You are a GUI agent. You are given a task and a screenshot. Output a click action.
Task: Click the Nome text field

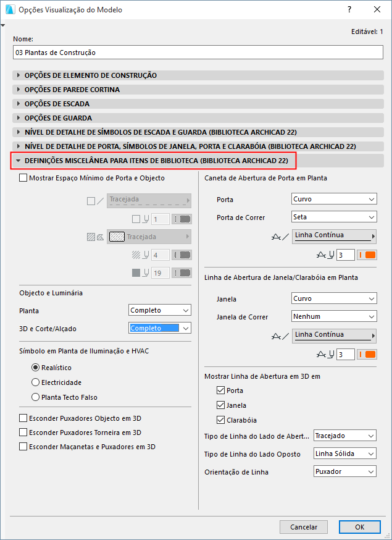tap(198, 53)
